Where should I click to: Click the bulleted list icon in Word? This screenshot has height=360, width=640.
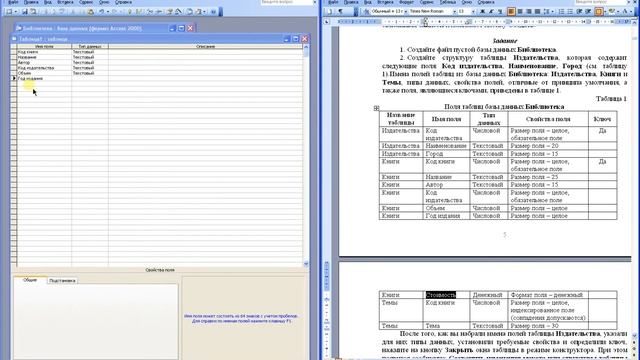tap(570, 11)
